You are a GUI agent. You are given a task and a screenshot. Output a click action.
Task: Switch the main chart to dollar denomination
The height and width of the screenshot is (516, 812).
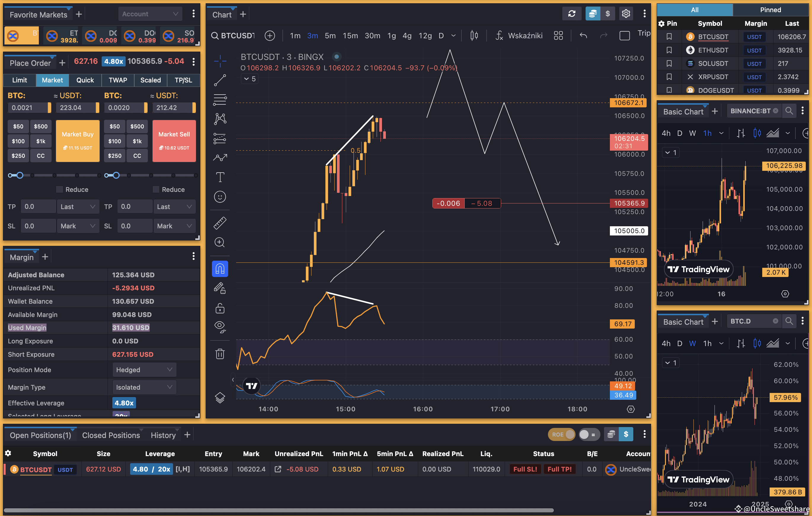pos(608,14)
